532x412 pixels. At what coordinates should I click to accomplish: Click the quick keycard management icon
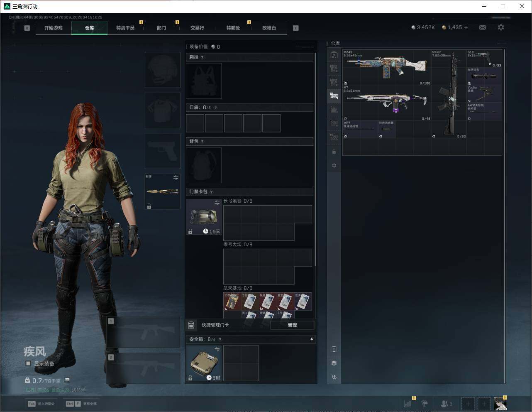click(x=191, y=325)
